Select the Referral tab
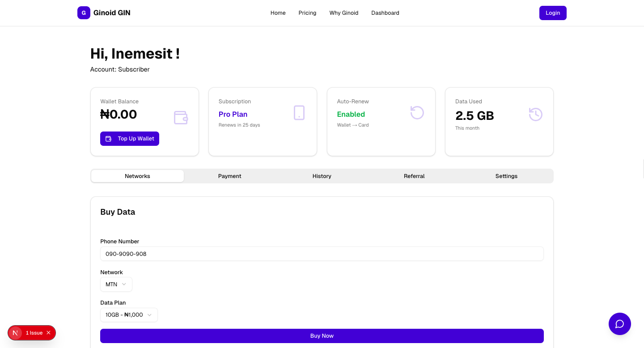The width and height of the screenshot is (644, 348). pyautogui.click(x=414, y=176)
